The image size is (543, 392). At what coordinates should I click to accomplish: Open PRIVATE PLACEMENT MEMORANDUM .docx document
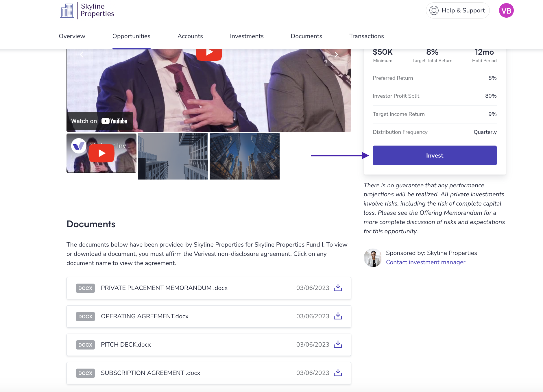164,288
